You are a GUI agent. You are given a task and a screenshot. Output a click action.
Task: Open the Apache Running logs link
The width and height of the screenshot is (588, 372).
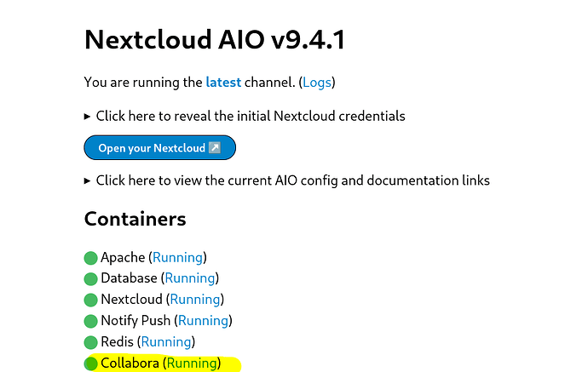click(177, 257)
